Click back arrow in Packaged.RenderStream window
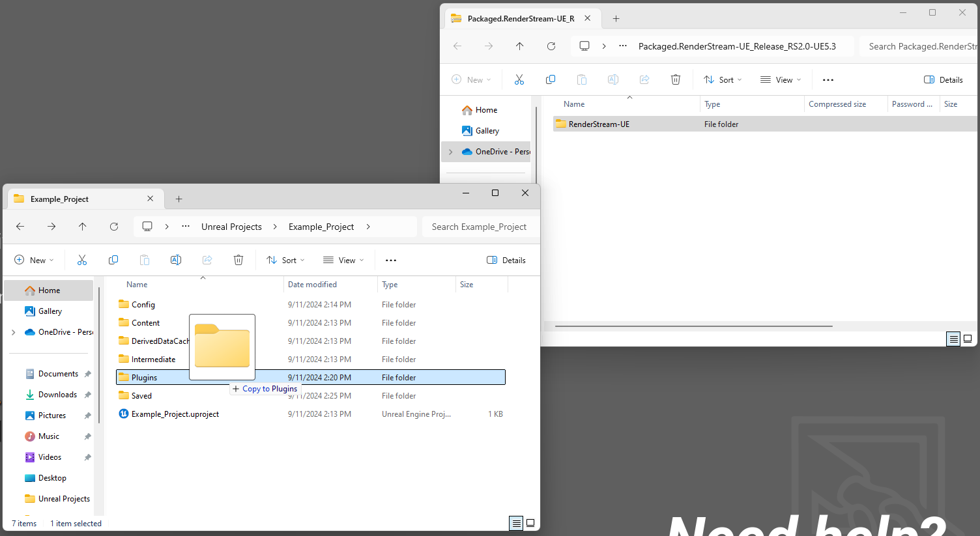 tap(457, 46)
